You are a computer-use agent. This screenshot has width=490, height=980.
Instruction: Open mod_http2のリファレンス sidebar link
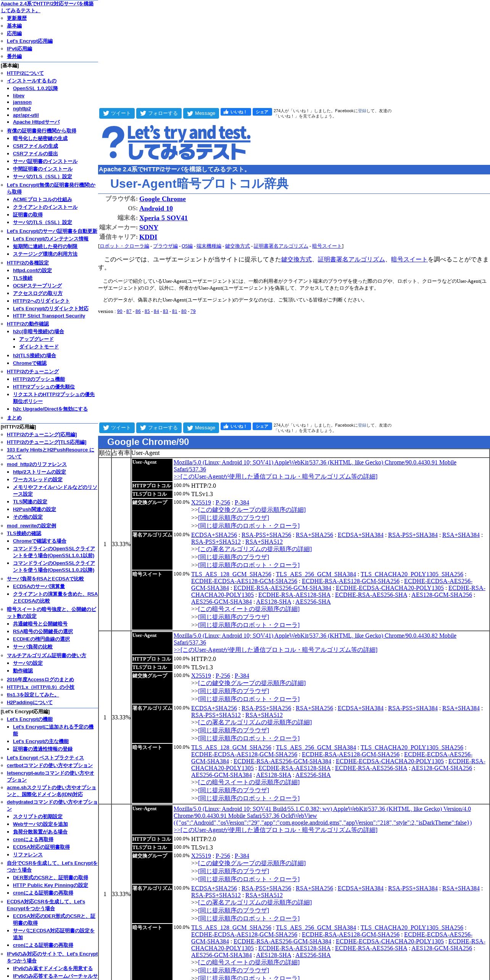37,464
